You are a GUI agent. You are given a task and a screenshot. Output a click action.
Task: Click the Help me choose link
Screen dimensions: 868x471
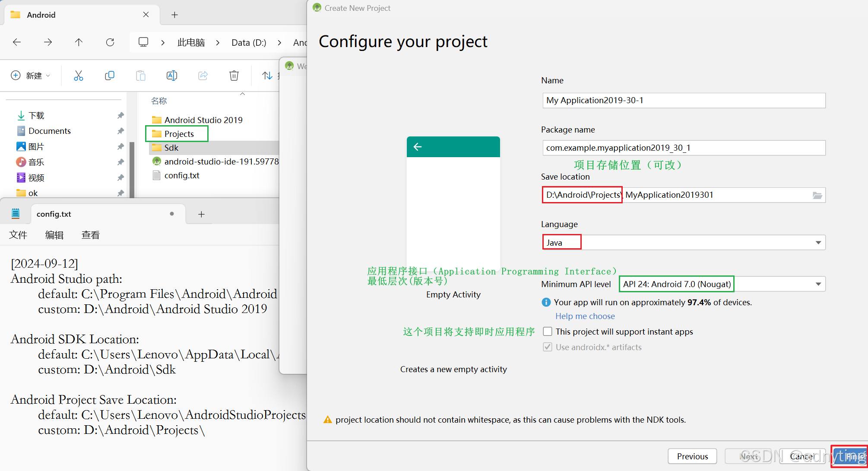585,316
